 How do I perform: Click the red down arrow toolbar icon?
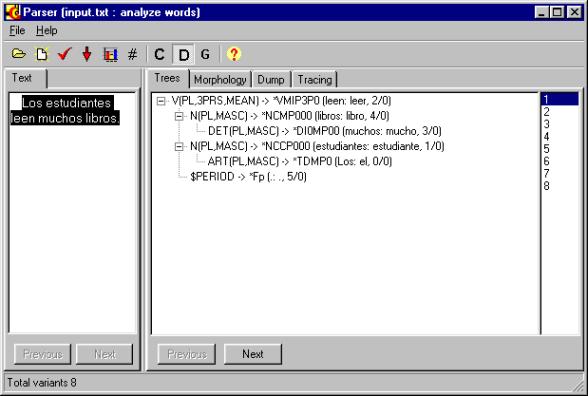(87, 54)
